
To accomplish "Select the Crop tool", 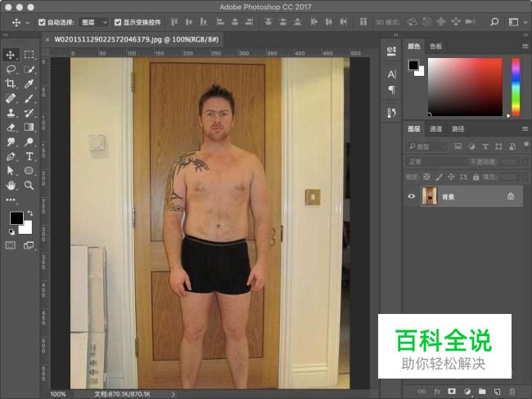I will pyautogui.click(x=10, y=83).
